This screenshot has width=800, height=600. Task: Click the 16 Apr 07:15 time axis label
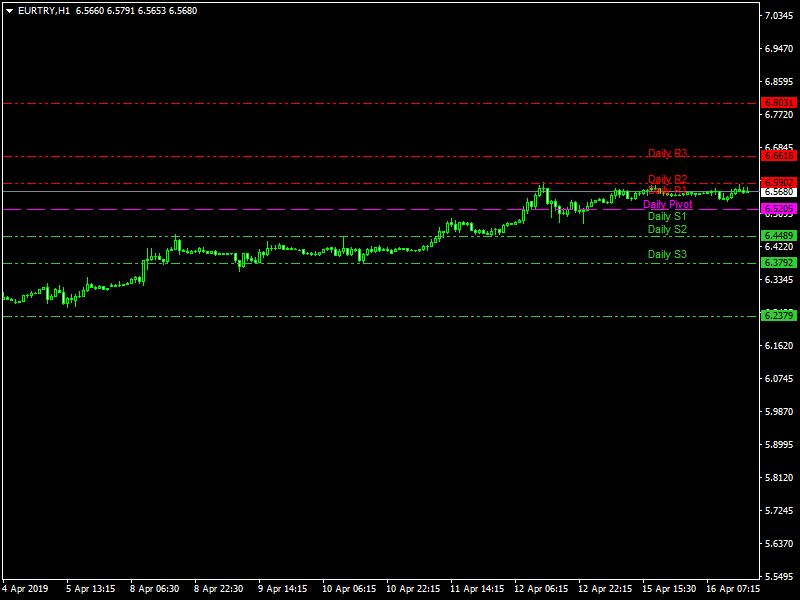[733, 589]
